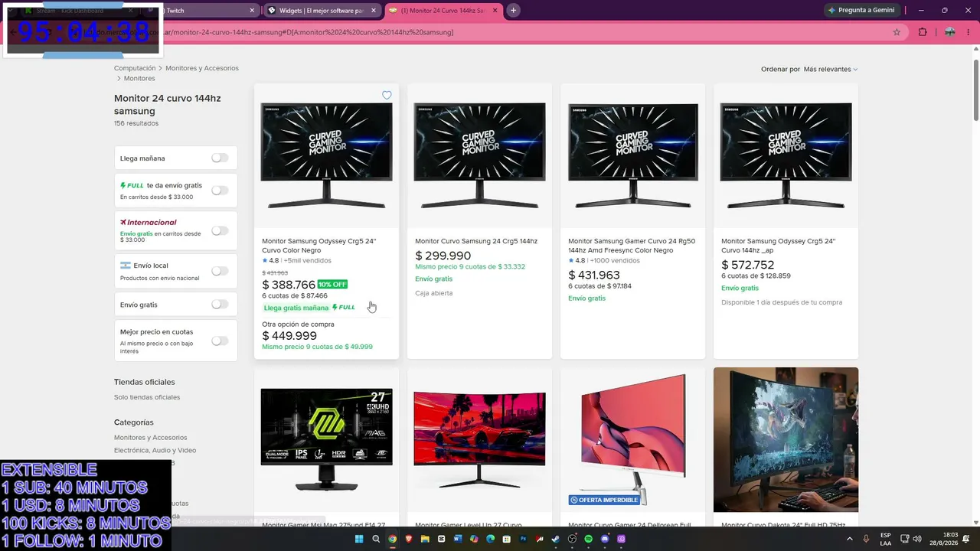
Task: Launch Microsoft Word from the taskbar
Action: point(458,539)
